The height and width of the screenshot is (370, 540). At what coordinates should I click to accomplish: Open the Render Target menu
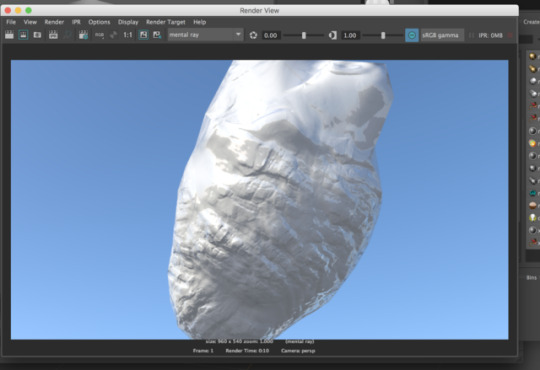pos(166,22)
